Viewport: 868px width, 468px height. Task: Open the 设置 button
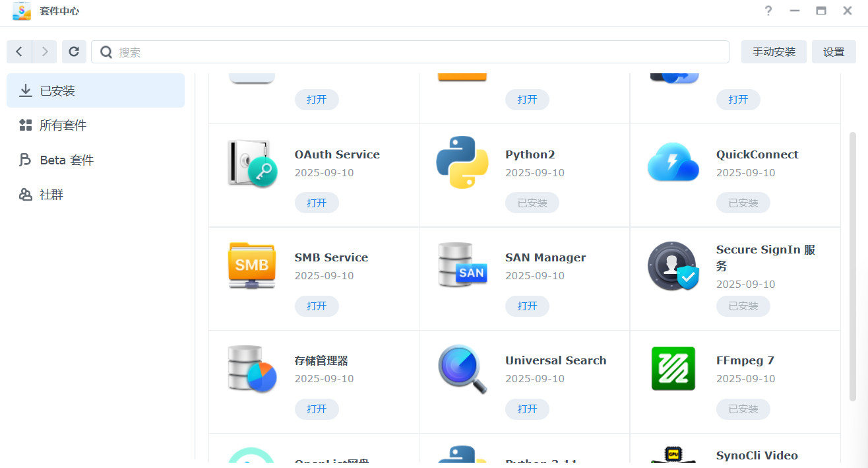pyautogui.click(x=834, y=52)
